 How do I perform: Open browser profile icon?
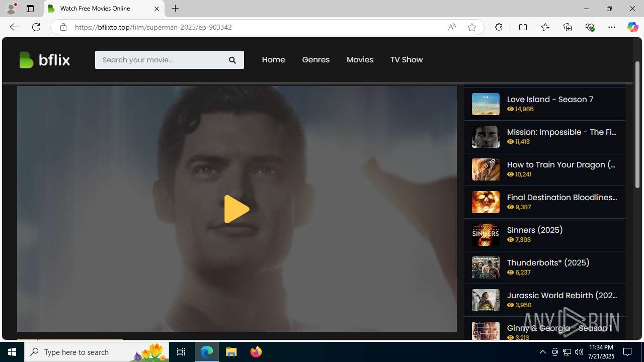(x=11, y=9)
